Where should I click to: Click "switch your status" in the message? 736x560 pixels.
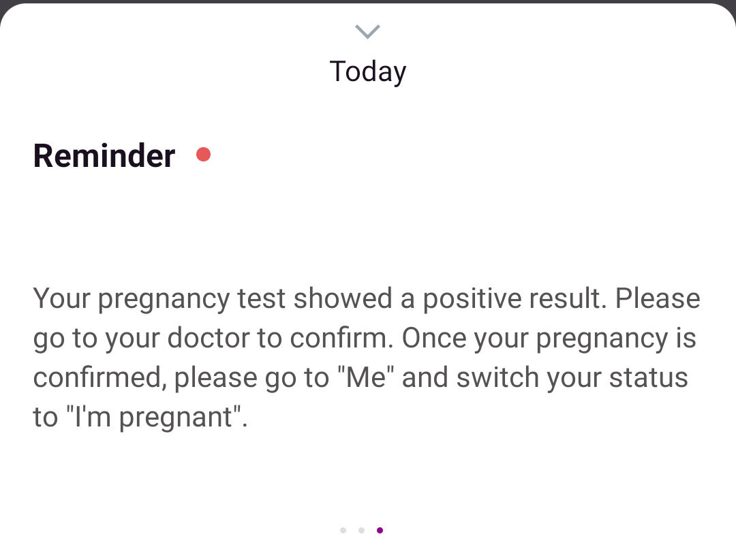572,377
